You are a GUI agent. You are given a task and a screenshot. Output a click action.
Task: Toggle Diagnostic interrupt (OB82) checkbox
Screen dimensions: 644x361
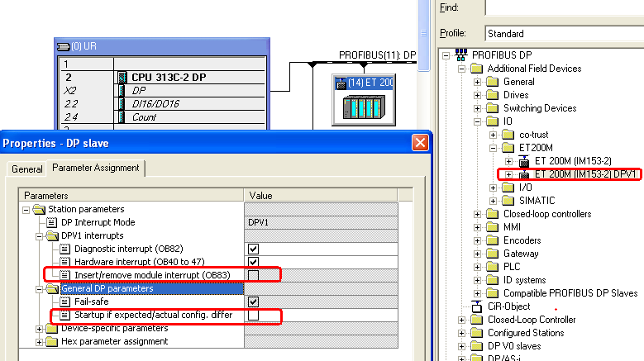point(254,249)
